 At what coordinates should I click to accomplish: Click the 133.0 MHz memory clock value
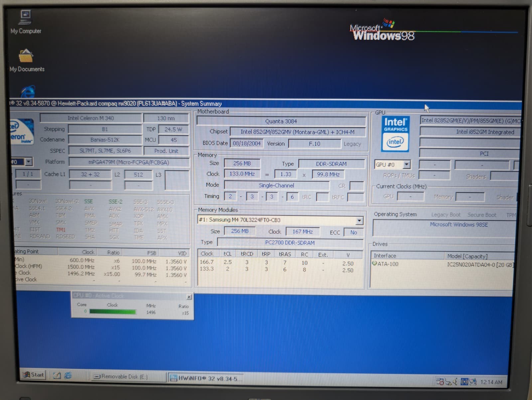click(x=242, y=174)
